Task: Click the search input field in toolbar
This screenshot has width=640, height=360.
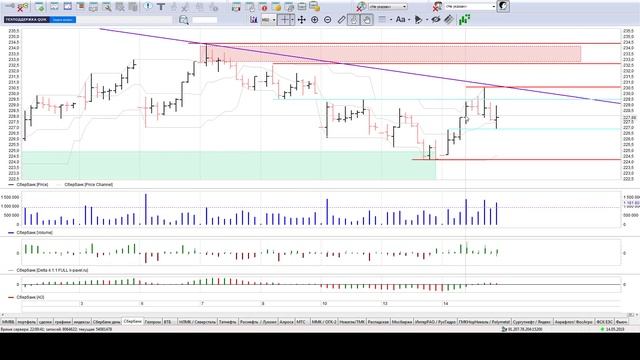Action: (x=204, y=20)
